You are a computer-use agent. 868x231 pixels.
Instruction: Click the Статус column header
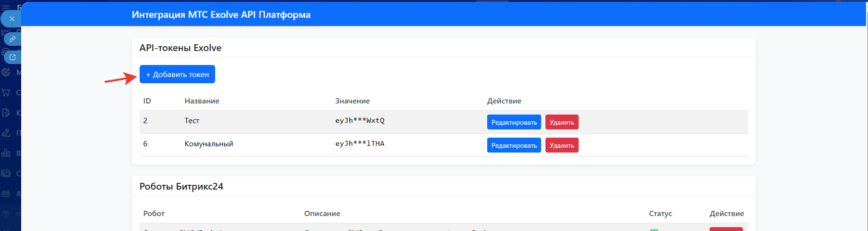pyautogui.click(x=661, y=214)
